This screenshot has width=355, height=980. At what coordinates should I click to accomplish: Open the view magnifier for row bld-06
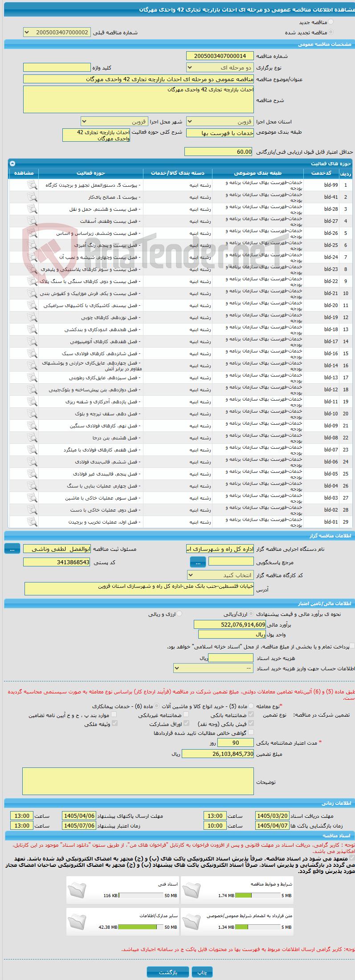pos(32,461)
